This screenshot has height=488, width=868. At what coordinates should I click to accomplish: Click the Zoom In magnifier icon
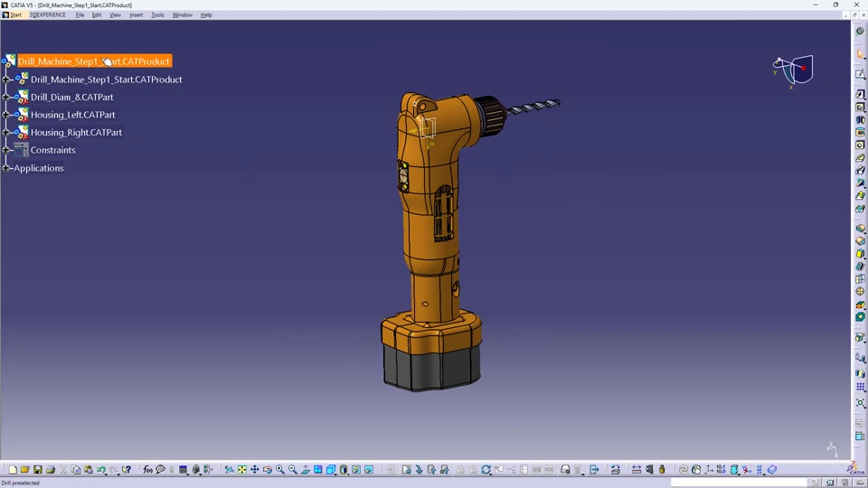click(280, 470)
